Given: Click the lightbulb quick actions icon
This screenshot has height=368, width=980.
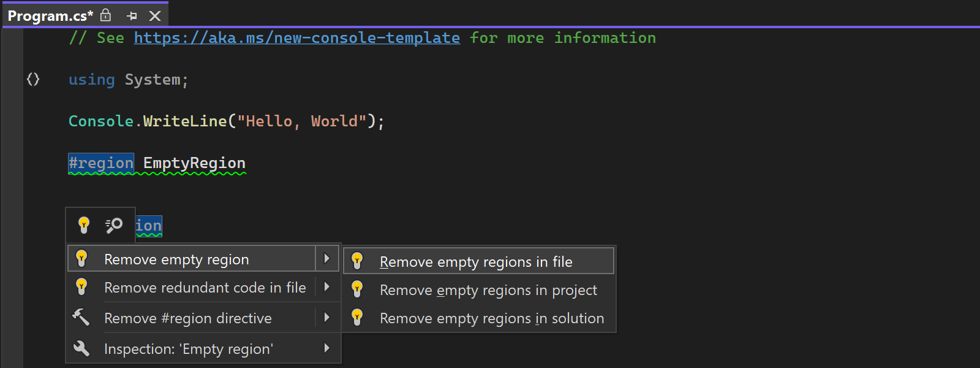Looking at the screenshot, I should click(x=84, y=225).
